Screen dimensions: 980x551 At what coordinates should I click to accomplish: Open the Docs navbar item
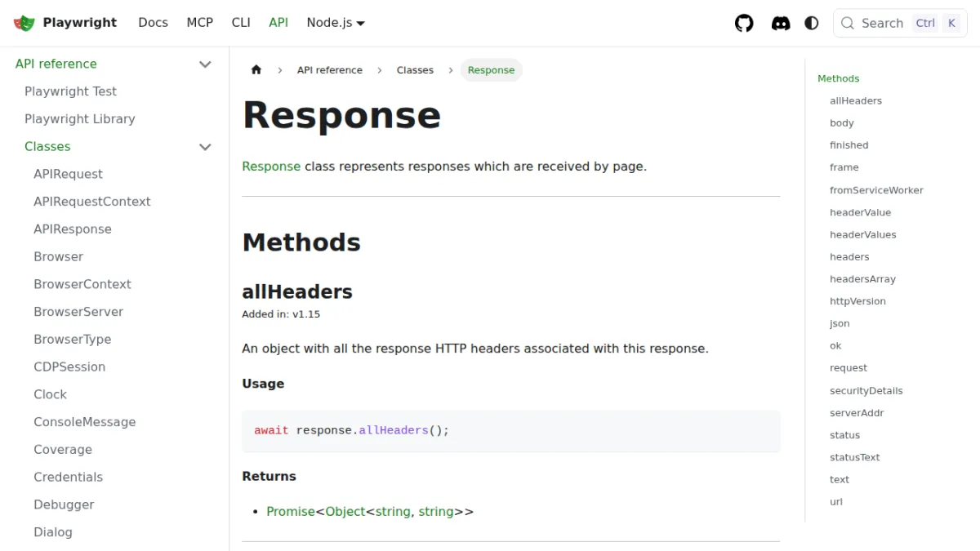pos(153,23)
